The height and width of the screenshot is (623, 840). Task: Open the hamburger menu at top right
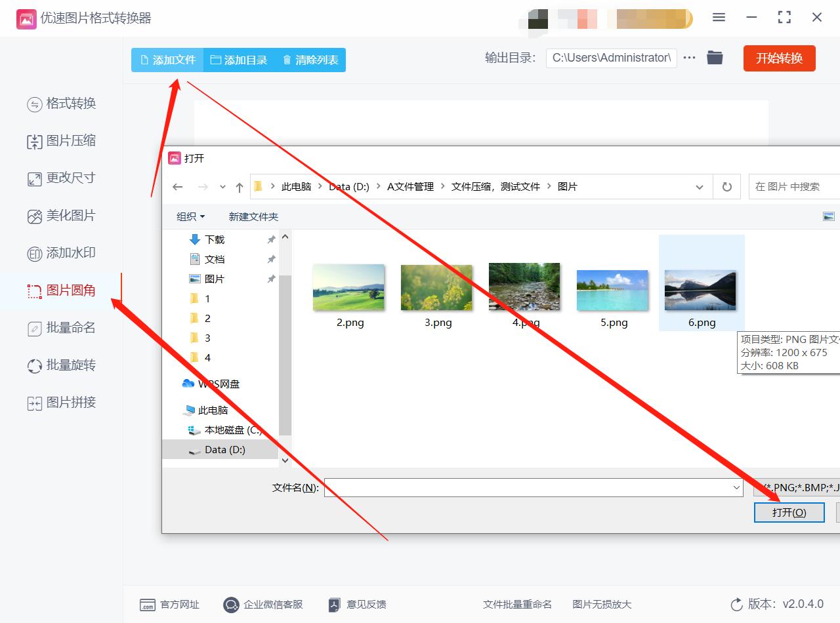(x=719, y=18)
